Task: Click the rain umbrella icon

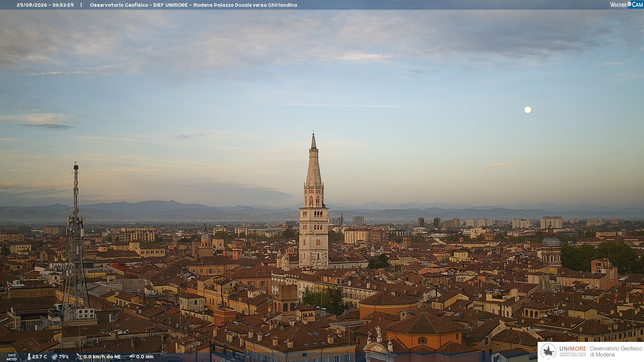Action: (x=132, y=357)
